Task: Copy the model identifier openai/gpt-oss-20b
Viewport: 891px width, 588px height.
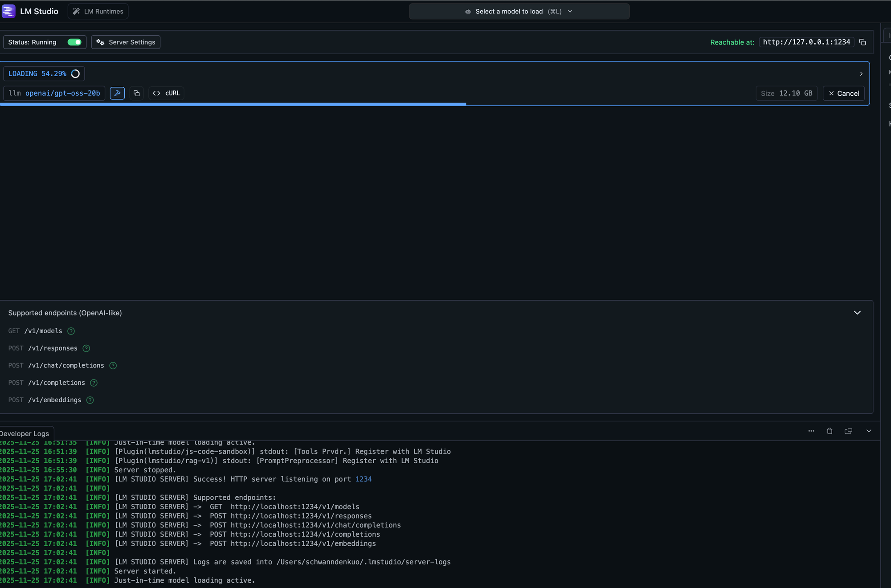Action: 137,93
